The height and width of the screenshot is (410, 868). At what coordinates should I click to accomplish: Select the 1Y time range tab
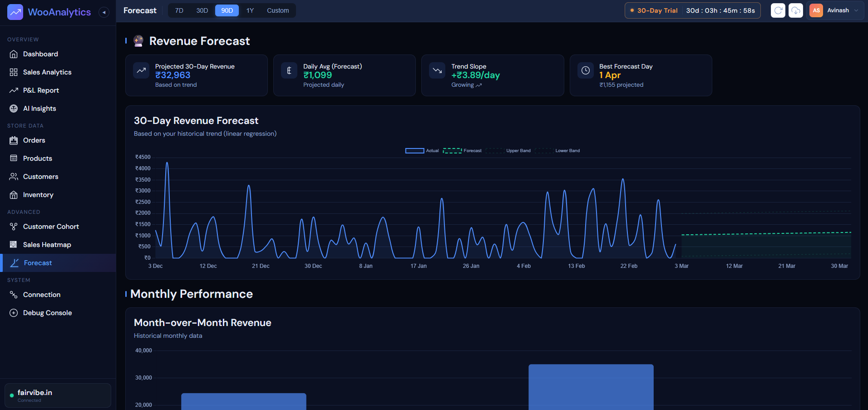pyautogui.click(x=250, y=10)
